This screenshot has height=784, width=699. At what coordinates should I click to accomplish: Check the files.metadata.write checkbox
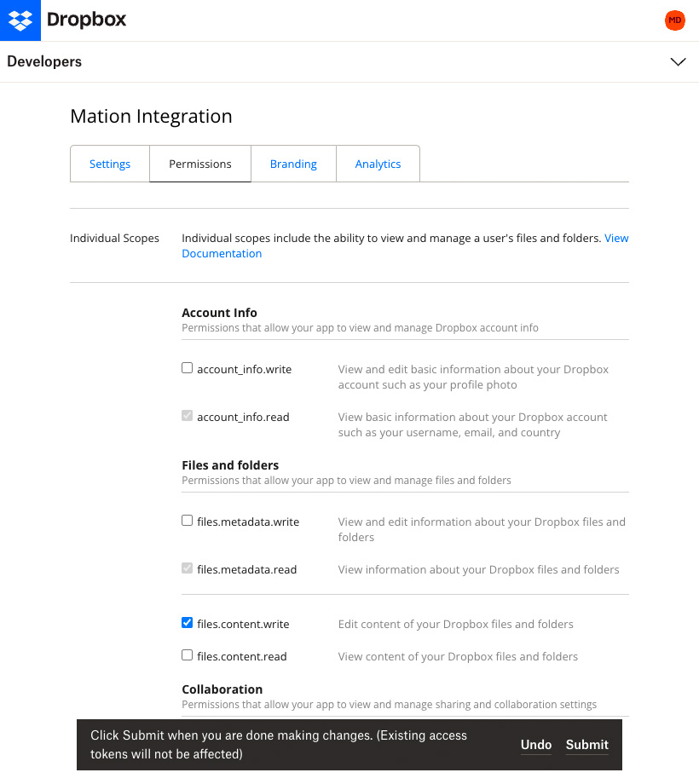187,521
